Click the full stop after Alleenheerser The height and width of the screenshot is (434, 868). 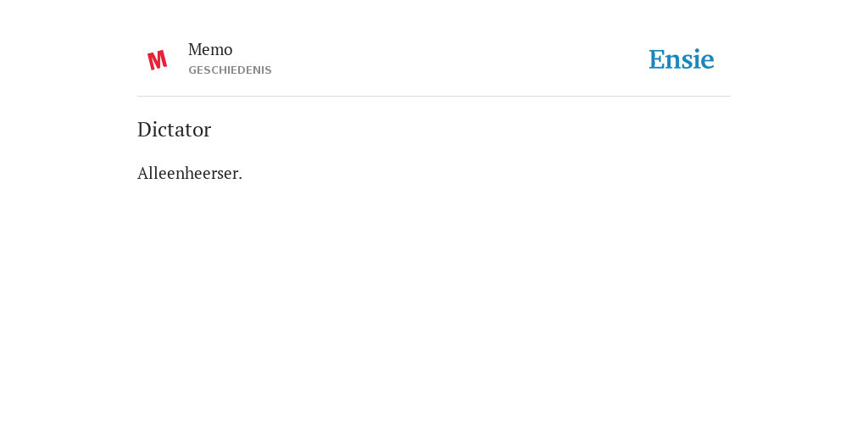pyautogui.click(x=240, y=179)
